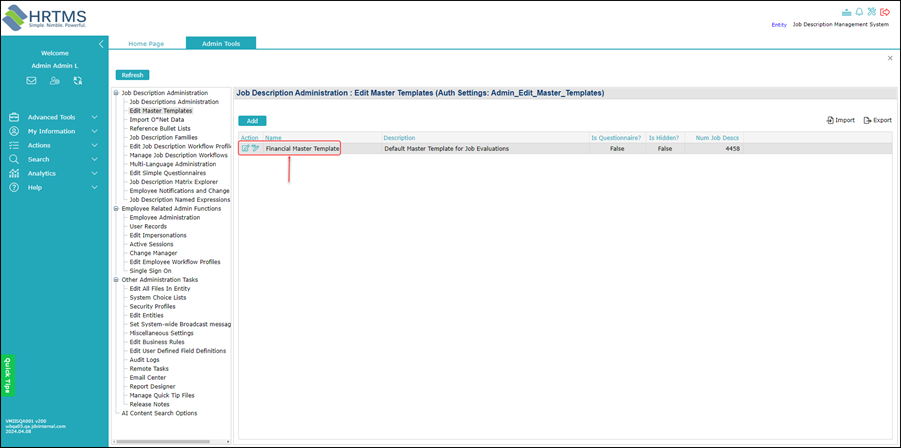The width and height of the screenshot is (901, 448).
Task: Open the Quick Tips side tab
Action: [x=7, y=376]
